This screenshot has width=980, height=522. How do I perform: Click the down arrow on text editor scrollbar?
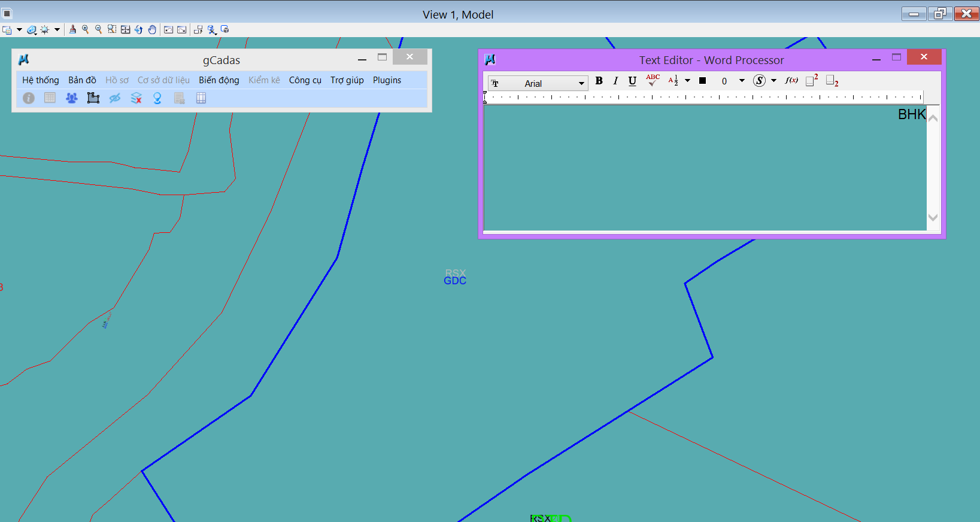pos(932,217)
